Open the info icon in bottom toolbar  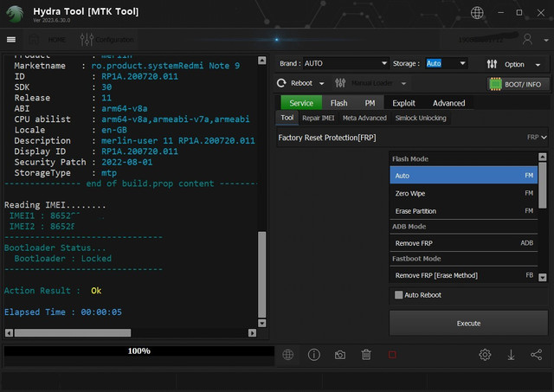[313, 355]
